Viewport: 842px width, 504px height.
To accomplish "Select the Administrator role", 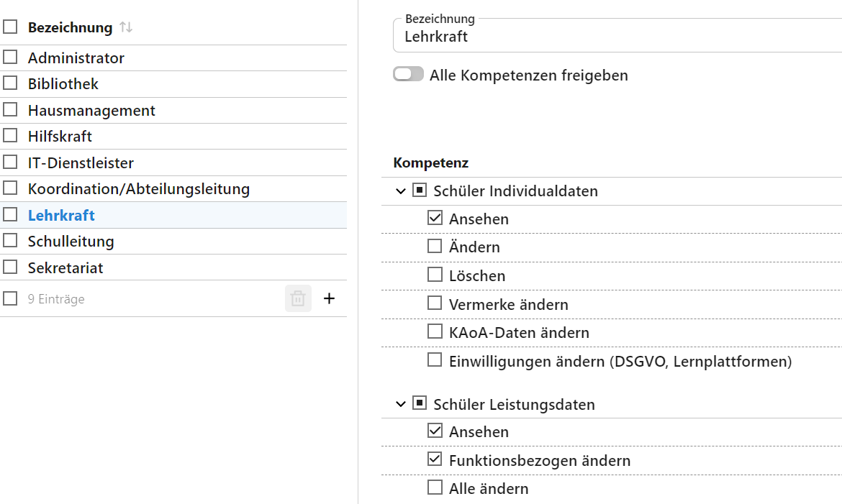I will [x=76, y=58].
